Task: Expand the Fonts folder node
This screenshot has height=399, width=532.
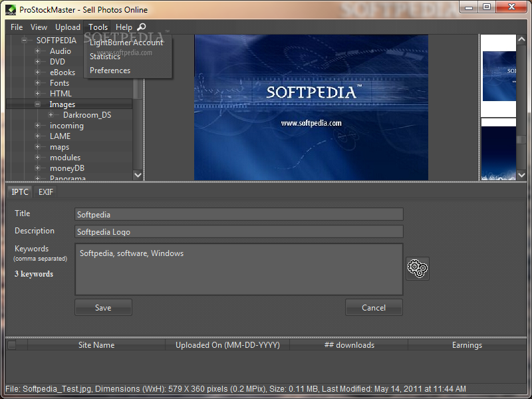Action: click(x=38, y=82)
